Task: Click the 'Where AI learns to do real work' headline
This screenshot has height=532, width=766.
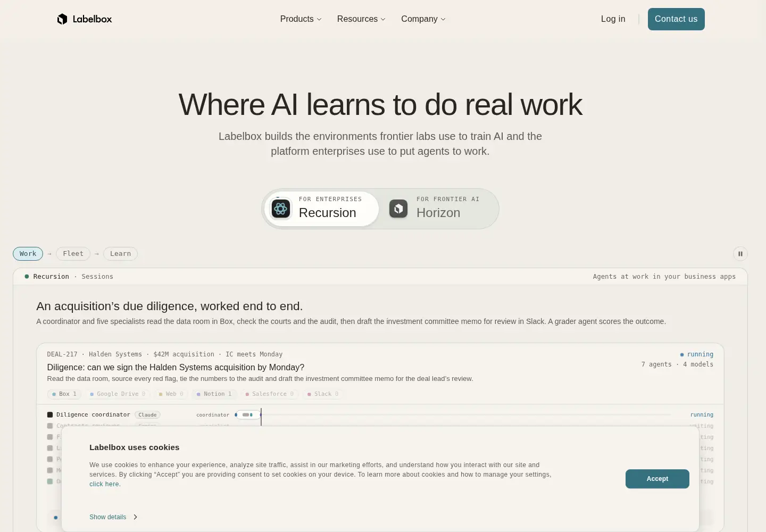Action: pyautogui.click(x=380, y=104)
